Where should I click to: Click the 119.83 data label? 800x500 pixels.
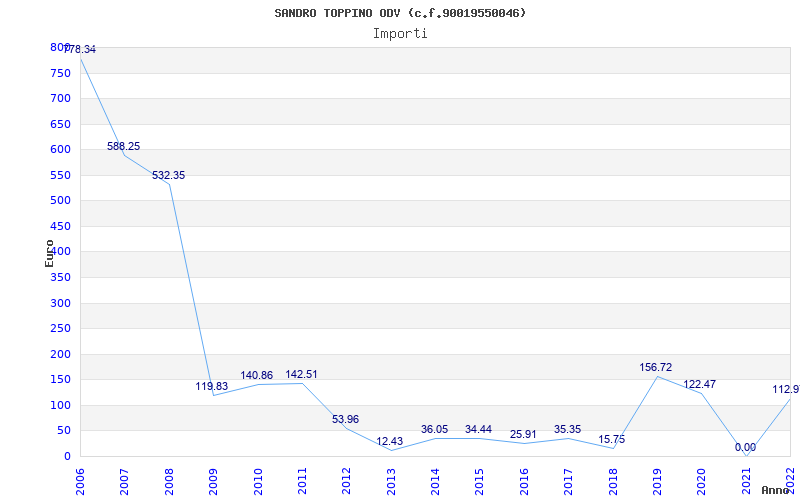click(212, 386)
